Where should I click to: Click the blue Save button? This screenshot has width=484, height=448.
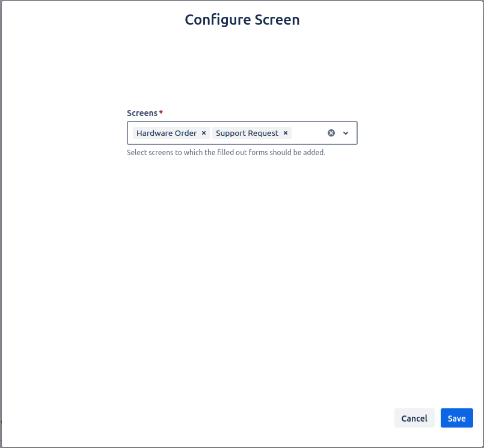456,418
